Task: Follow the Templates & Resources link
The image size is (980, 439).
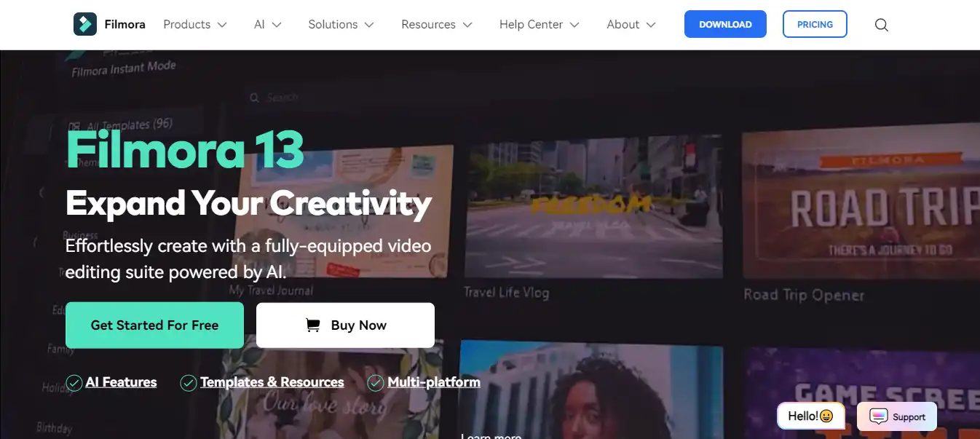Action: click(x=272, y=382)
